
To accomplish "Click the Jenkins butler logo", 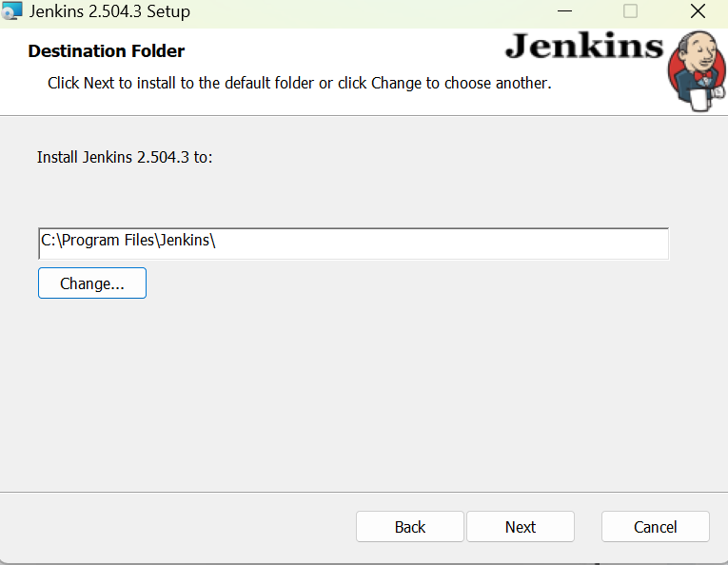I will coord(697,71).
